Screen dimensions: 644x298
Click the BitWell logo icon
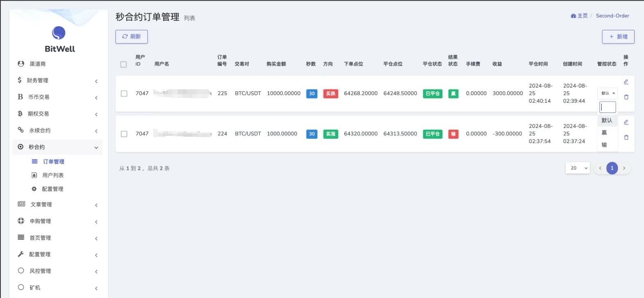59,33
